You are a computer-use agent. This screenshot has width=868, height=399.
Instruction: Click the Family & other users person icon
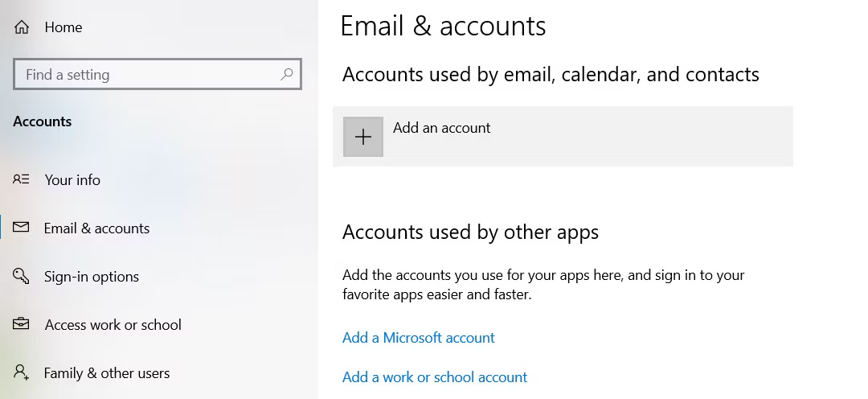click(x=22, y=372)
